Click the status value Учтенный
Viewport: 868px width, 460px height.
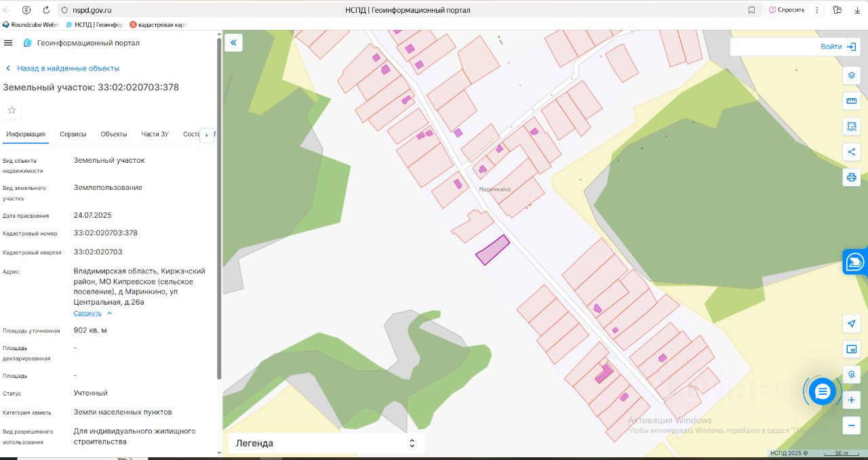pos(91,393)
